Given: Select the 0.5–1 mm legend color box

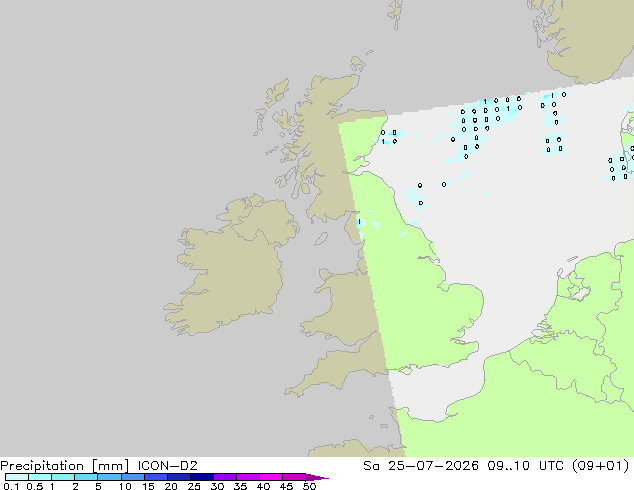Looking at the screenshot, I should coord(40,477).
